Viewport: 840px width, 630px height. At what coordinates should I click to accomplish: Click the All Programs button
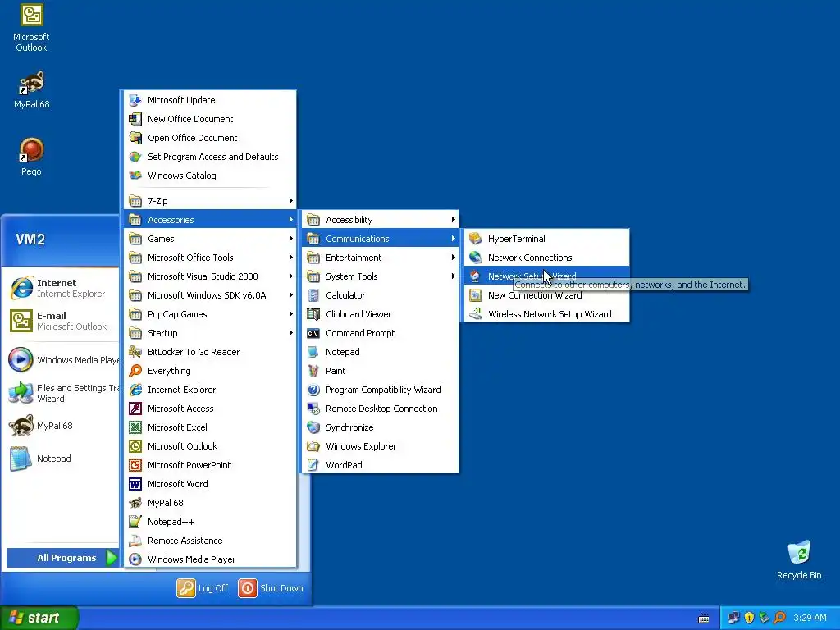click(x=62, y=558)
